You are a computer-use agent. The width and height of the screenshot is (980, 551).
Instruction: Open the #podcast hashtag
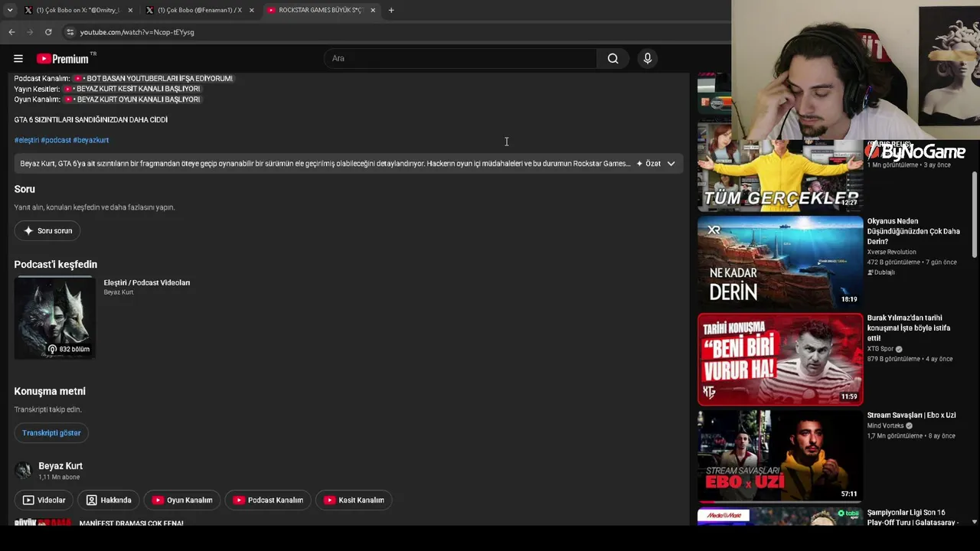click(55, 140)
